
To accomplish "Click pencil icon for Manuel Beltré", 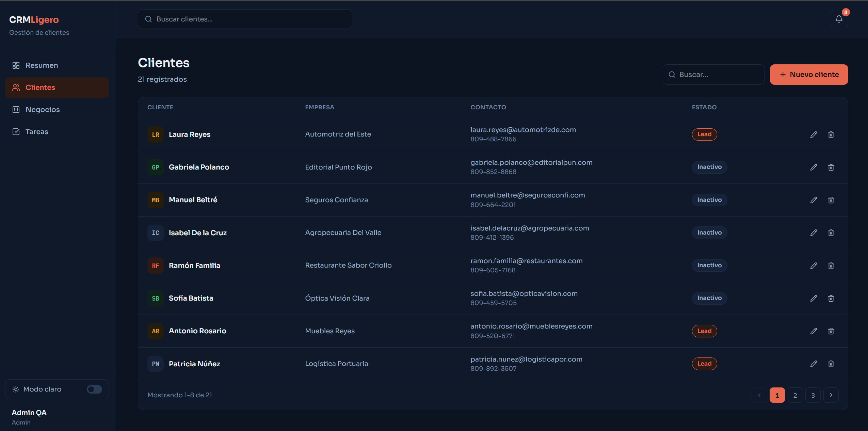I will tap(814, 200).
